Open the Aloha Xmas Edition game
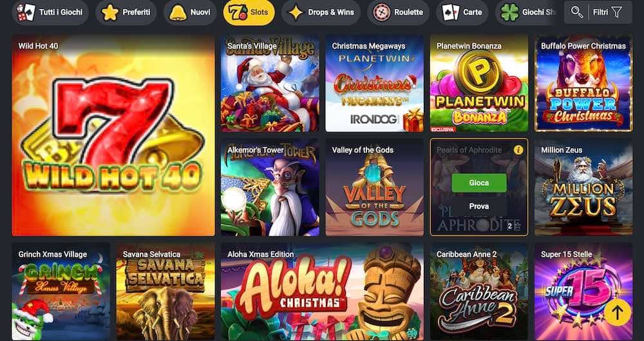Image resolution: width=644 pixels, height=341 pixels. (x=323, y=291)
